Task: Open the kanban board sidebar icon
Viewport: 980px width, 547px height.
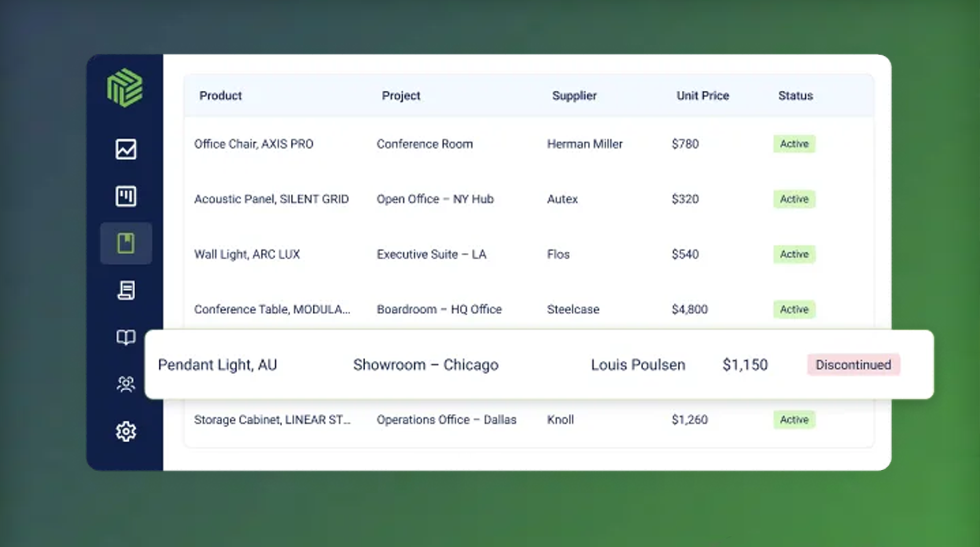Action: pos(126,196)
